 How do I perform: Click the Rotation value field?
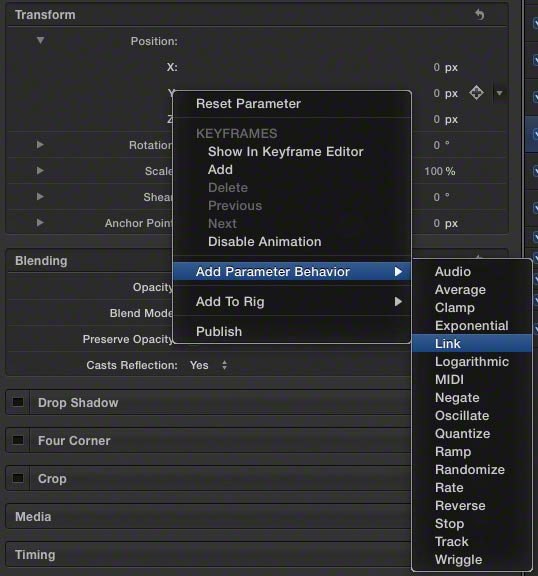(x=441, y=145)
